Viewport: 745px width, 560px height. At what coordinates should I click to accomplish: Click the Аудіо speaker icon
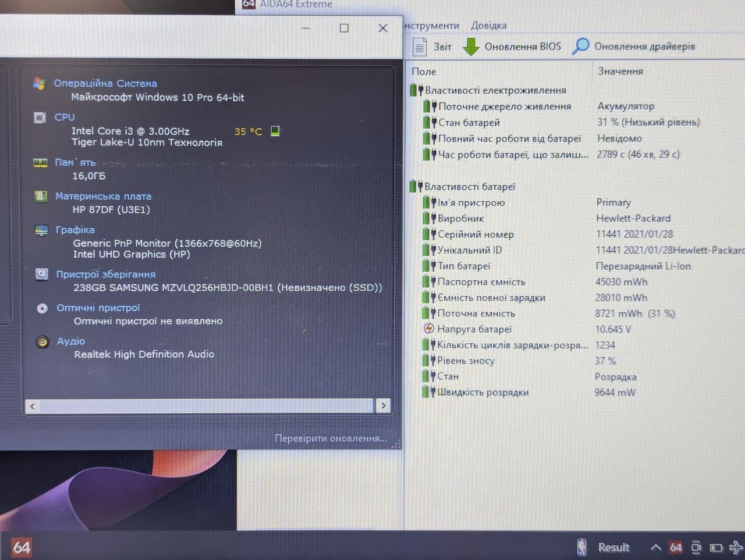pos(42,342)
